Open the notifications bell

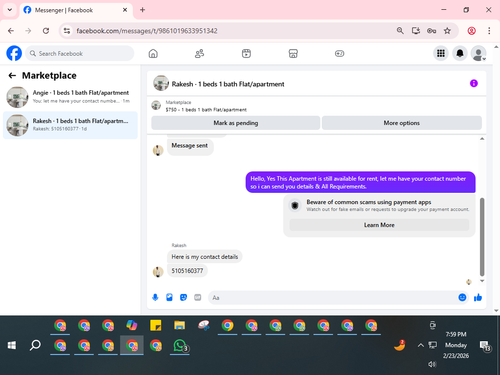click(x=460, y=53)
